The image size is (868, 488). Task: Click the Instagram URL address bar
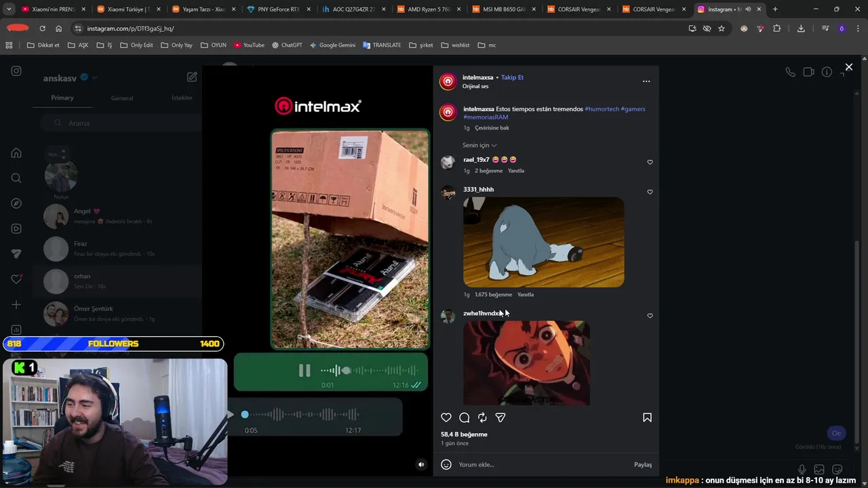(380, 28)
